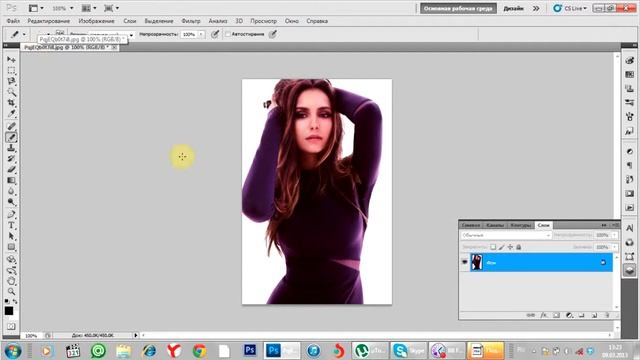This screenshot has width=640, height=360.
Task: Open the Фильтр menu
Action: point(191,21)
